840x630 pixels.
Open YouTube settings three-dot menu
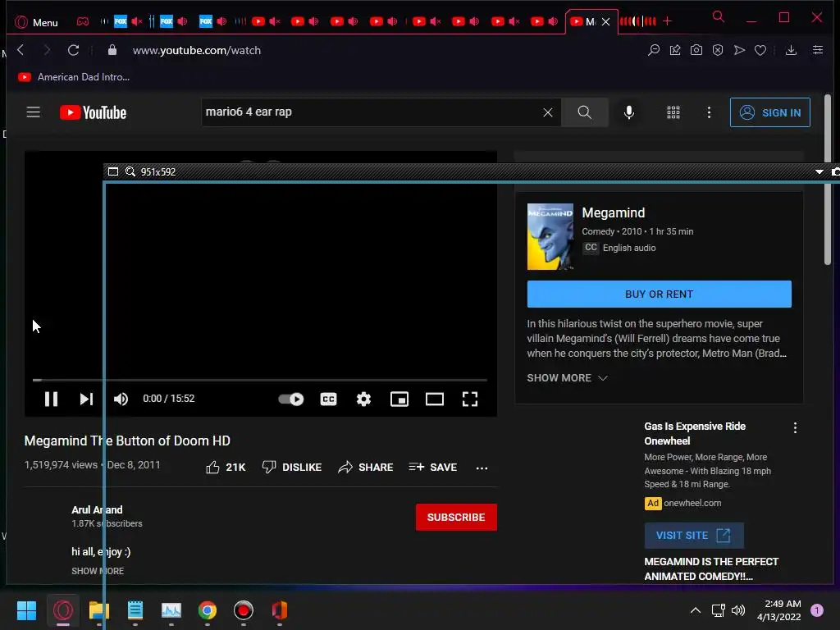click(709, 112)
